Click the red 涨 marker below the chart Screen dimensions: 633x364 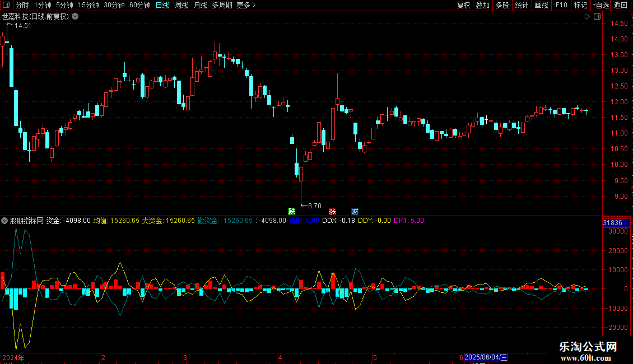click(332, 212)
